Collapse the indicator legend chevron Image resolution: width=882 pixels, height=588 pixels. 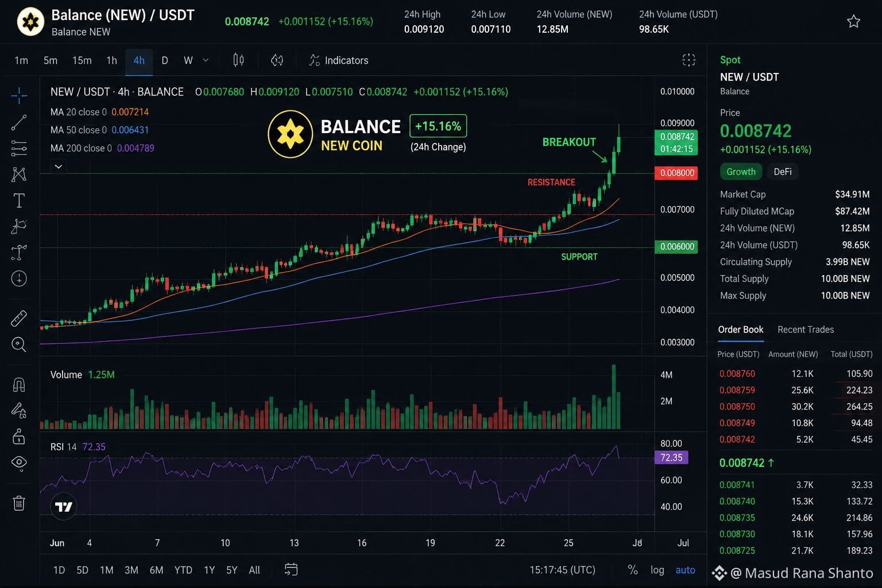(x=59, y=167)
